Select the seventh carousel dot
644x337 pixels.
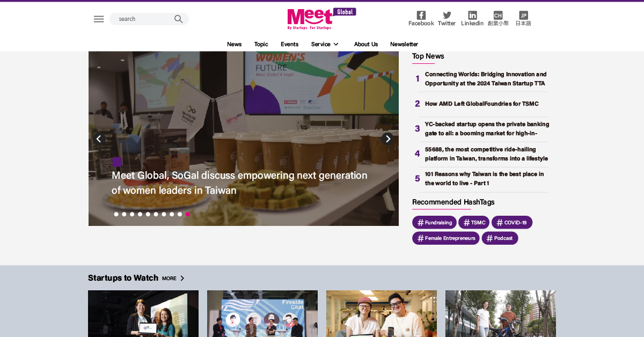[x=164, y=214]
